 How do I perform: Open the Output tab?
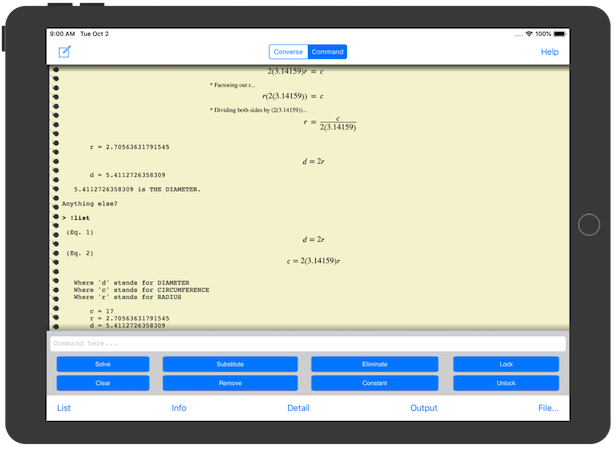pyautogui.click(x=424, y=408)
